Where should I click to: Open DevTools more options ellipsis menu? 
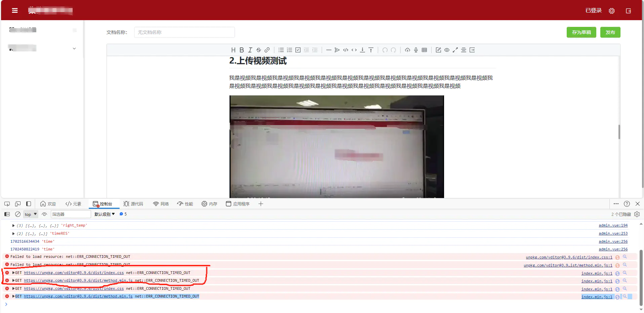[616, 204]
